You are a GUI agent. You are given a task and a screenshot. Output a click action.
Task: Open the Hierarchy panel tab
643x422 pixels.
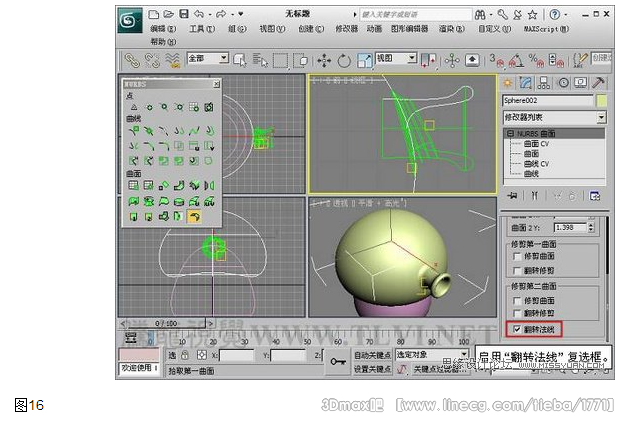[x=544, y=83]
